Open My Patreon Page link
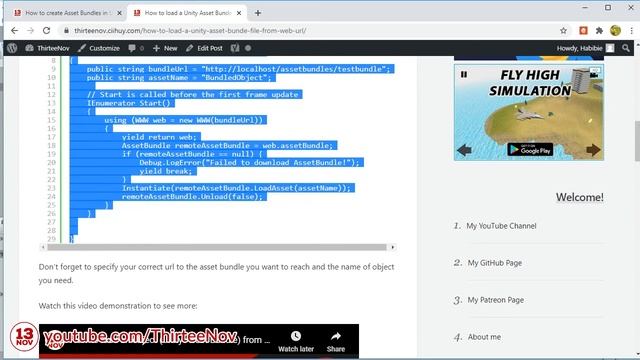The image size is (640, 360). pos(496,300)
